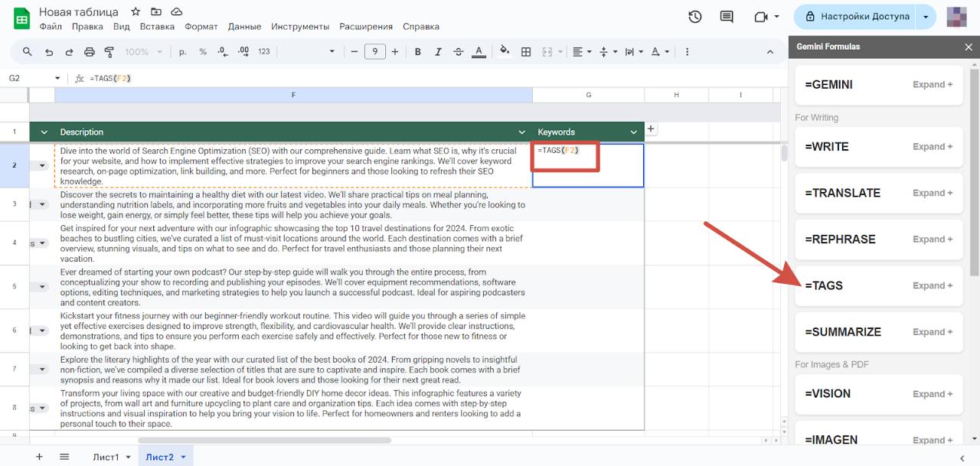This screenshot has width=980, height=466.
Task: Undo the last action
Action: (x=49, y=52)
